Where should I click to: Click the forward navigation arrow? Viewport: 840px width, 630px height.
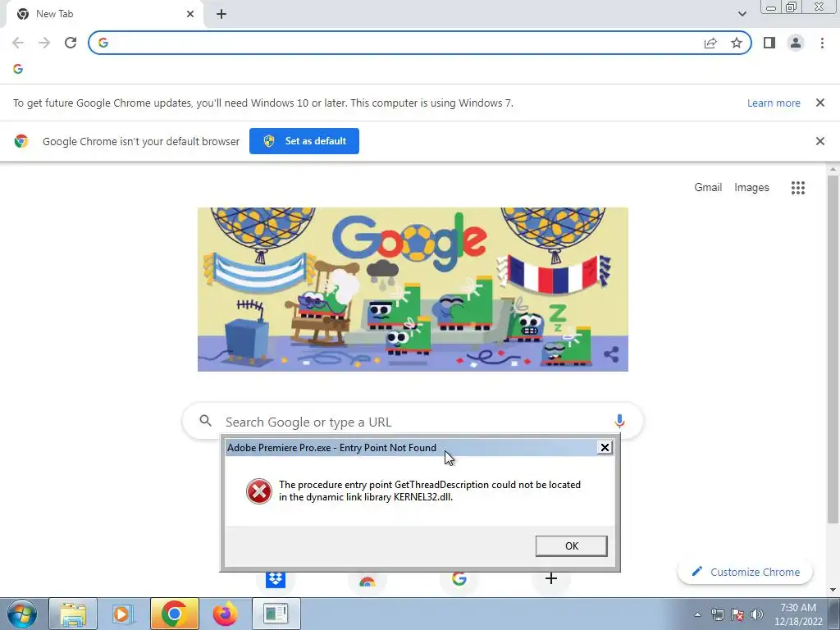44,43
